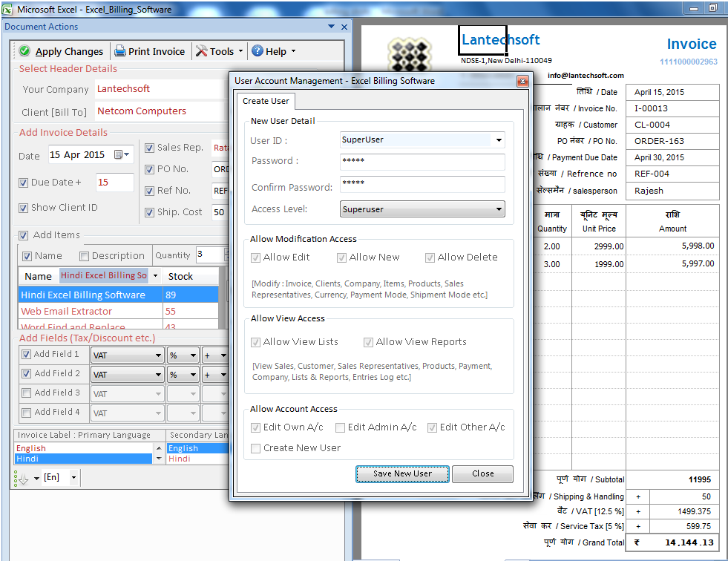728x561 pixels.
Task: Click the Tools wrench icon
Action: point(202,50)
